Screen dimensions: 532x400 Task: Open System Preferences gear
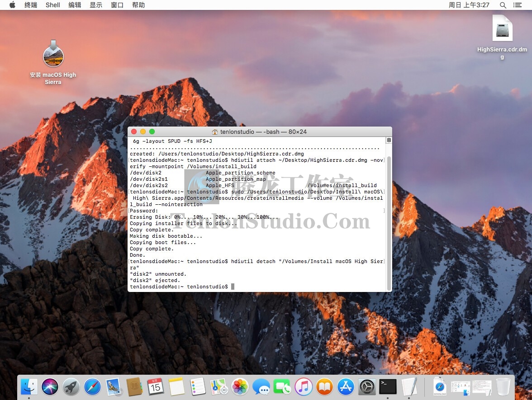[x=367, y=387]
